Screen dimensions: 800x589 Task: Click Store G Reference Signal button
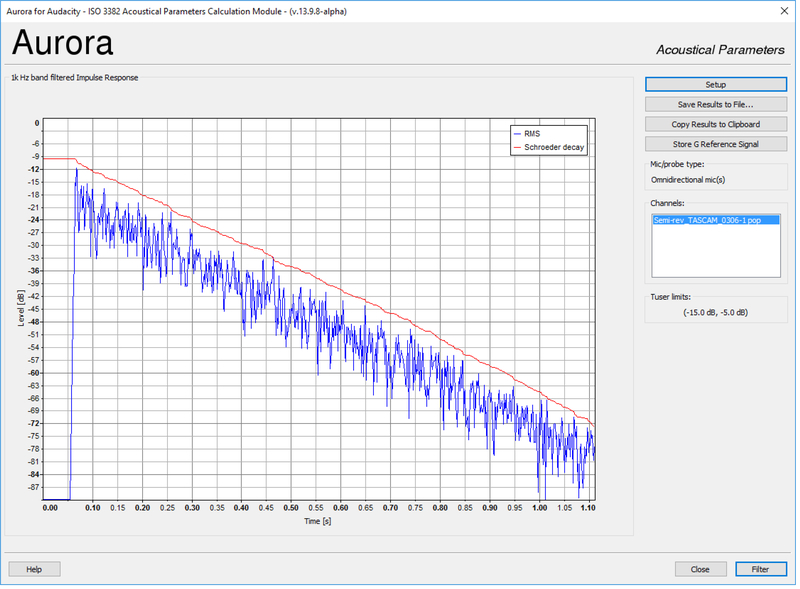tap(715, 144)
